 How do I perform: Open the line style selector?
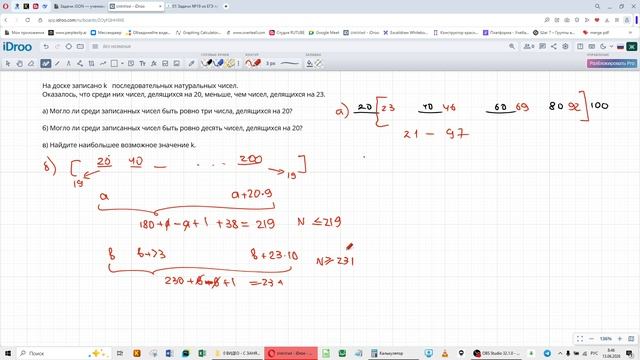(290, 64)
